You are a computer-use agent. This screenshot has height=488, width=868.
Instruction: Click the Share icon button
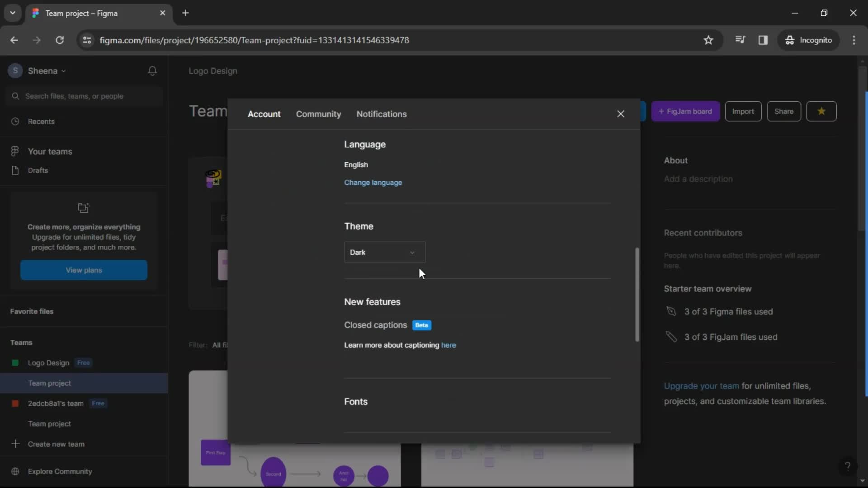(784, 112)
